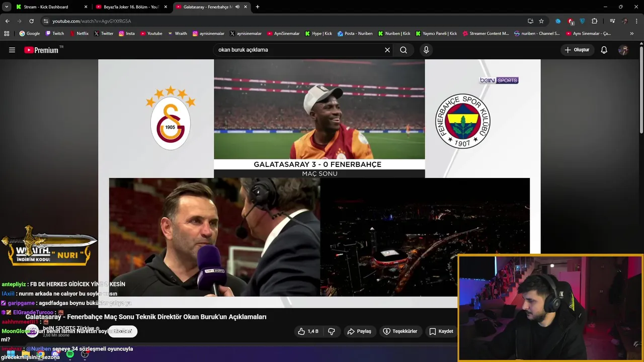
Task: Open Spotify from the taskbar
Action: (70, 354)
